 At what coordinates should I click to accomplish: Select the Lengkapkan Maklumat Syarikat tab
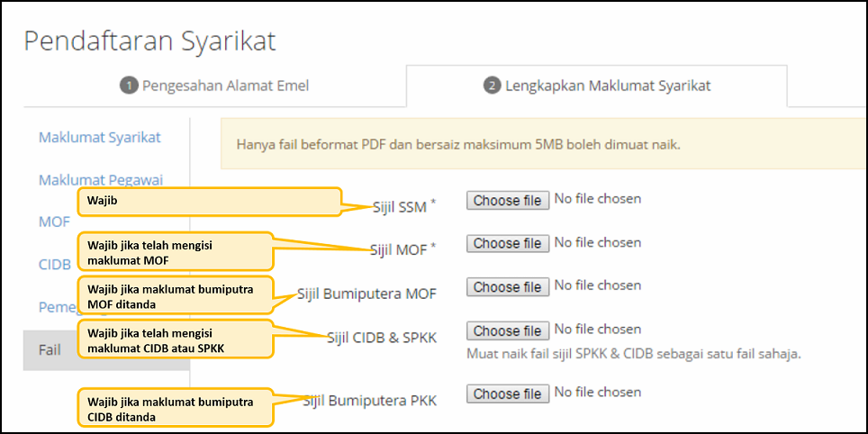597,86
